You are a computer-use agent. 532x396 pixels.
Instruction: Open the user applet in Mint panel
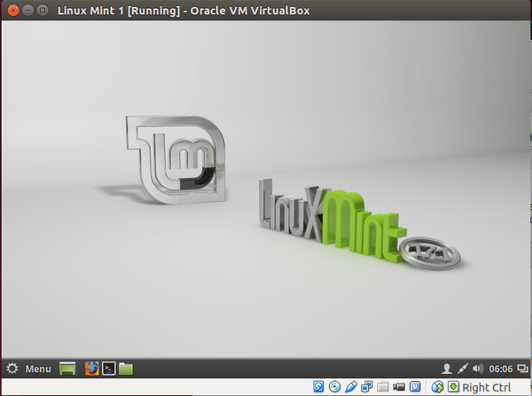(x=447, y=369)
